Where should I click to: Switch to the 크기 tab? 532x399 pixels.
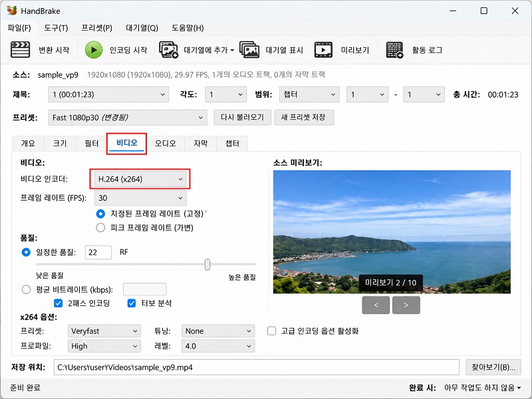click(x=60, y=144)
